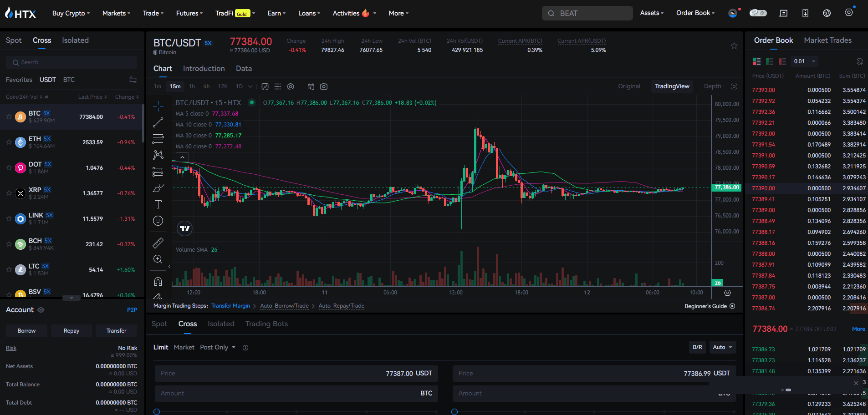The height and width of the screenshot is (415, 868).
Task: Choose the forecasting and measurement tool
Action: point(158,172)
